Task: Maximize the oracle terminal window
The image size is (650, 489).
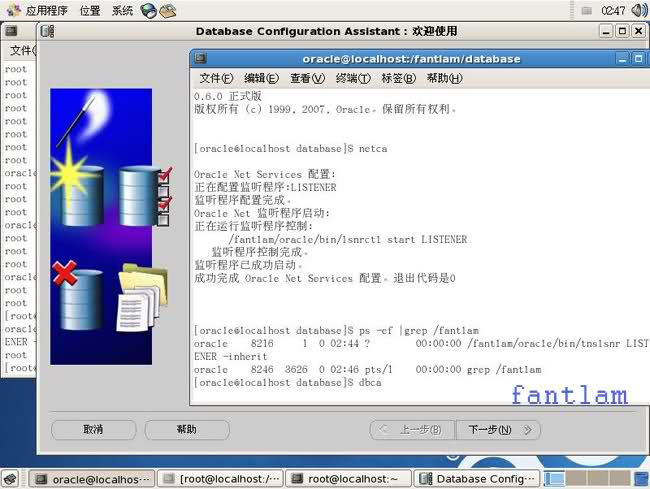Action: (639, 59)
